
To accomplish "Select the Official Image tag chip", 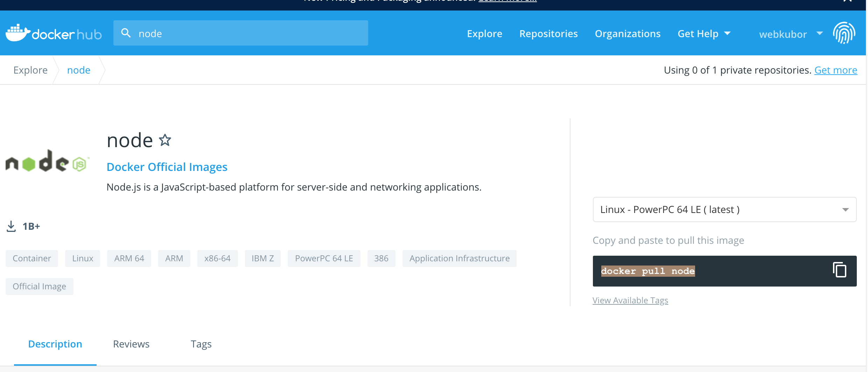I will (x=40, y=287).
